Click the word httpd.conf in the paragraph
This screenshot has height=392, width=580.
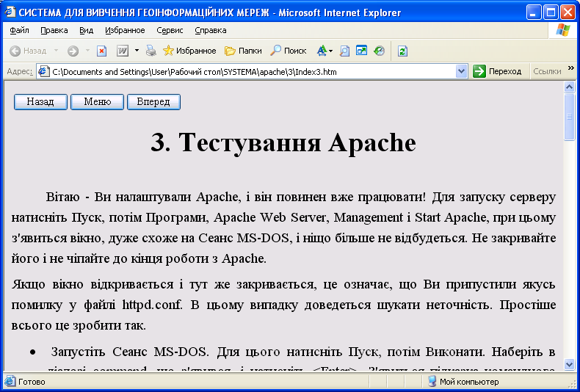[153, 305]
